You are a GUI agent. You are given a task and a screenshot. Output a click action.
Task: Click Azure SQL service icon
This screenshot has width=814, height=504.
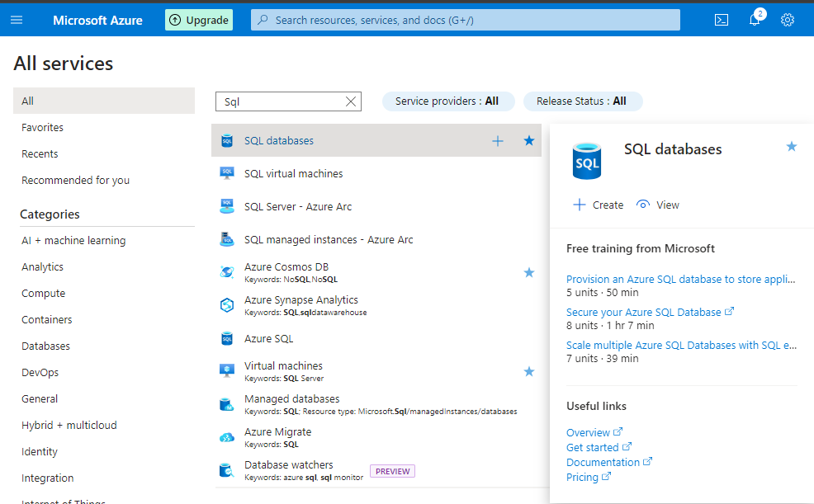pyautogui.click(x=227, y=338)
